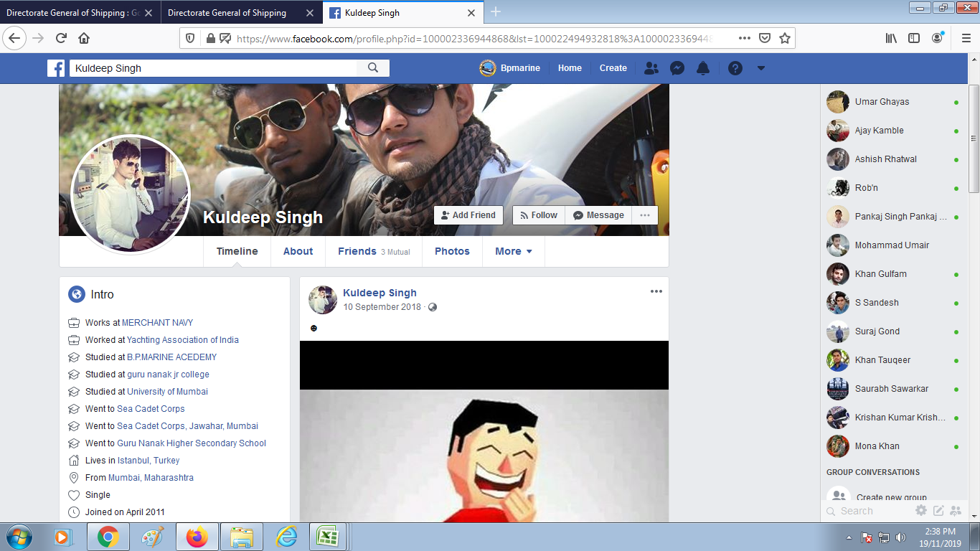This screenshot has width=980, height=551.
Task: Open Google Chrome from the taskbar
Action: point(108,537)
